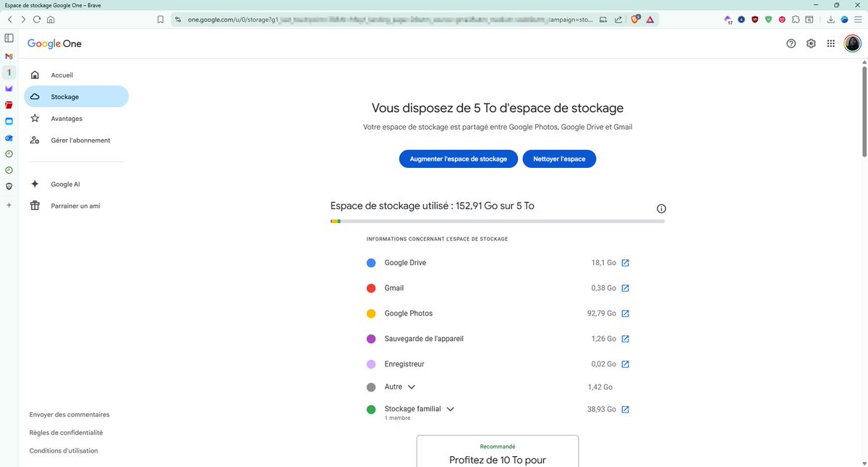Expand Stockage familial member details

pyautogui.click(x=450, y=409)
